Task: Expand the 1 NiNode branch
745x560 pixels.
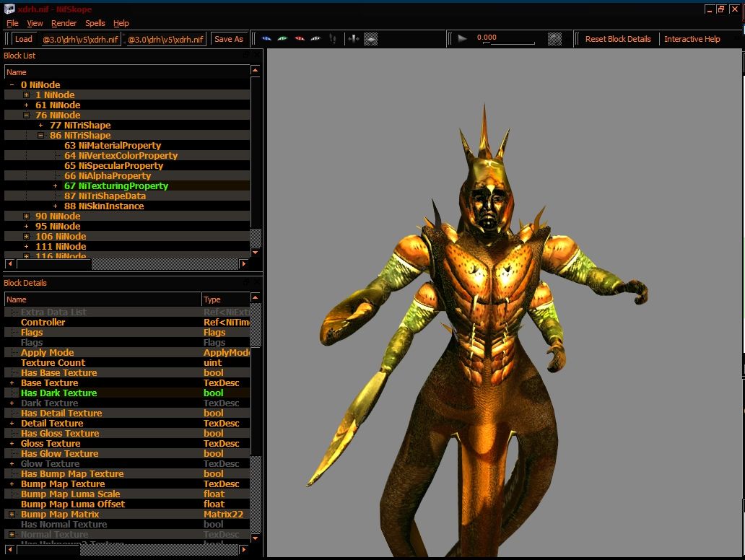Action: tap(26, 95)
